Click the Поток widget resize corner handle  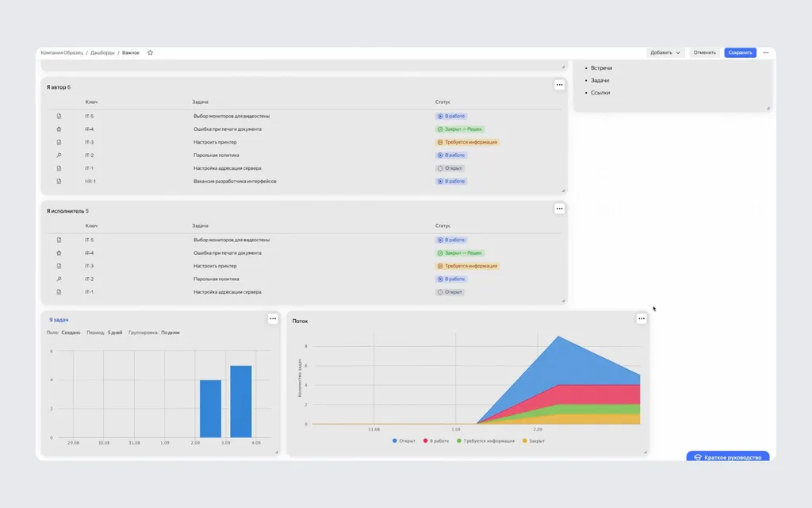pos(645,452)
